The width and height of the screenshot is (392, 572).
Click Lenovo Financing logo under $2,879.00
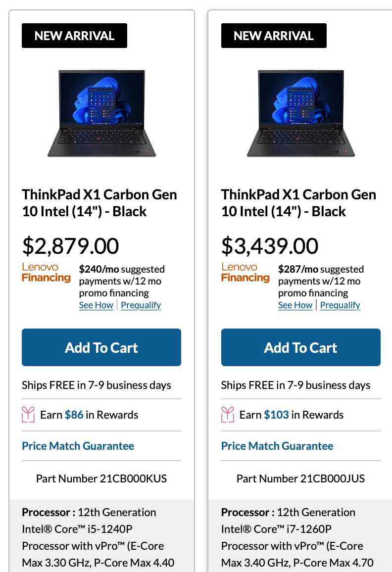(x=46, y=273)
